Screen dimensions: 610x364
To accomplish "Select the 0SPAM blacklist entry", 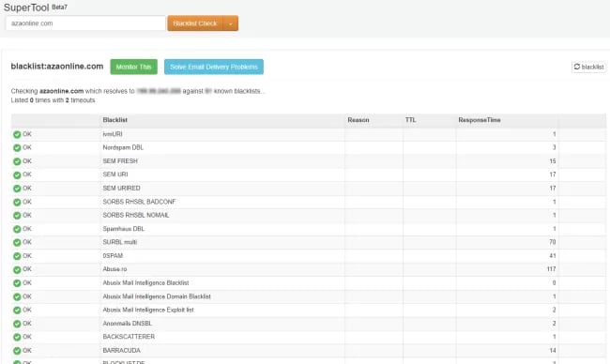I will point(113,256).
